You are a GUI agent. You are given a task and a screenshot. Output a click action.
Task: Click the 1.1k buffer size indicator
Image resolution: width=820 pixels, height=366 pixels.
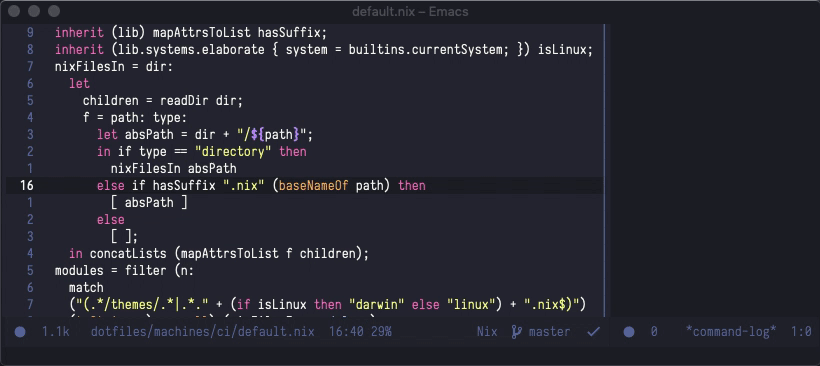56,331
